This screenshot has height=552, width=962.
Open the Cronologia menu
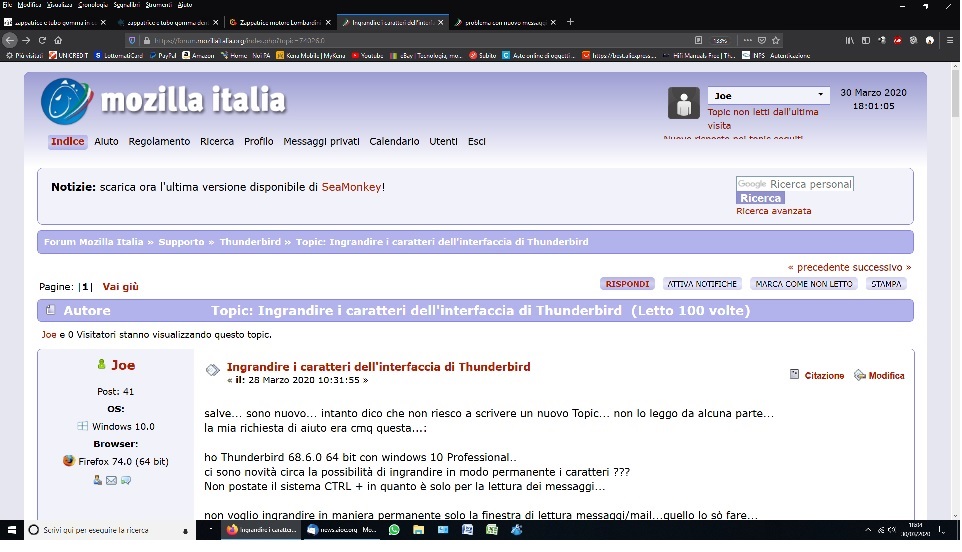pyautogui.click(x=93, y=4)
